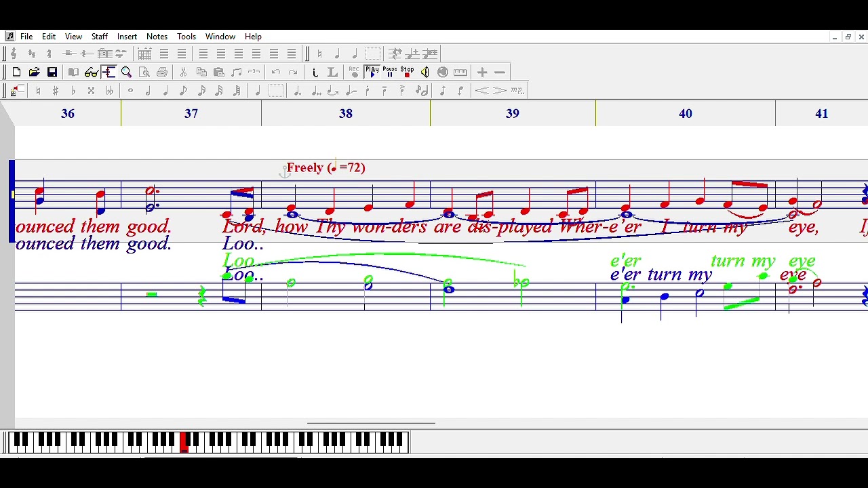
Task: Copy the selected notes
Action: pos(201,72)
